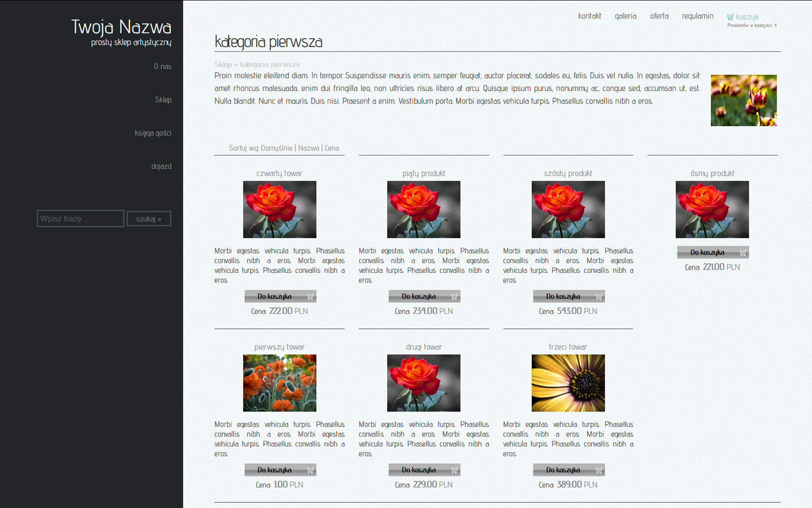Go to the galeria page
This screenshot has width=812, height=508.
click(625, 16)
